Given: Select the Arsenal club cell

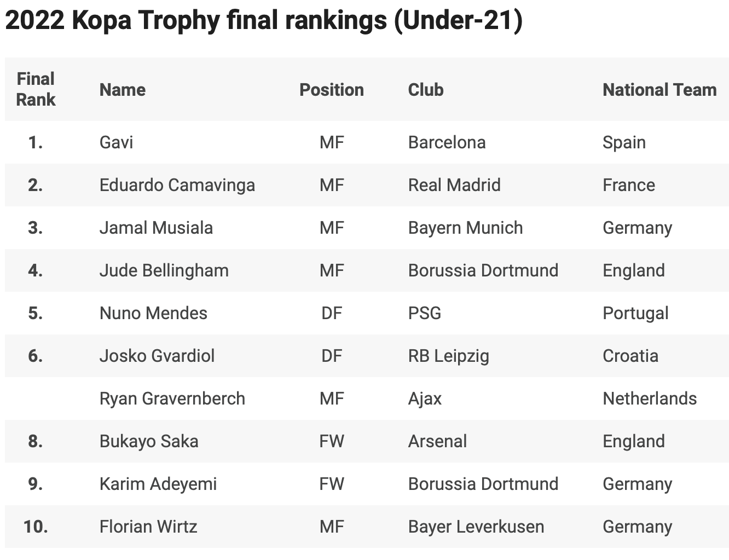Looking at the screenshot, I should tap(437, 441).
